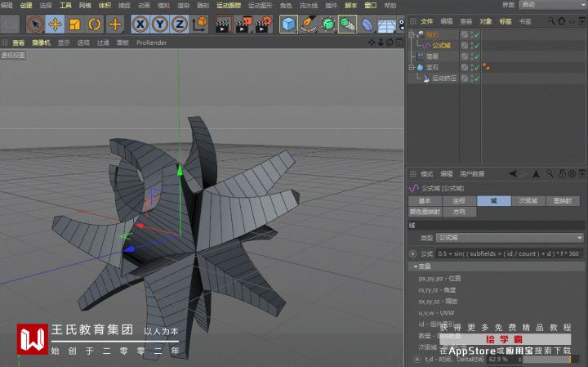
Task: Click Attribute Manager up arrow icon
Action: point(536,173)
